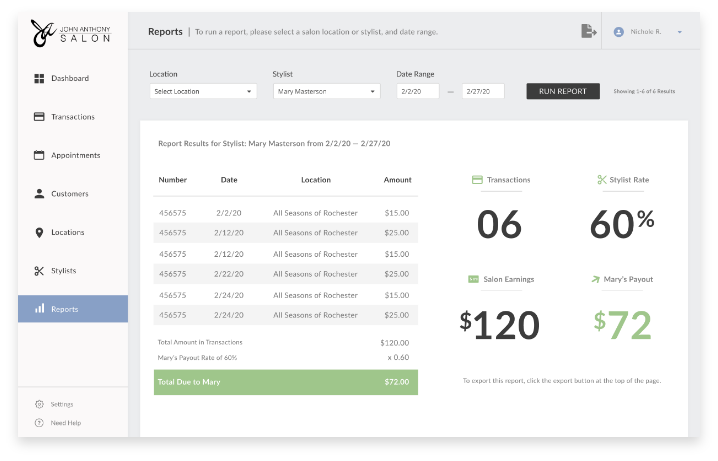Screen dimensions: 718x461
Task: Click the Stylists scissors icon
Action: (x=39, y=271)
